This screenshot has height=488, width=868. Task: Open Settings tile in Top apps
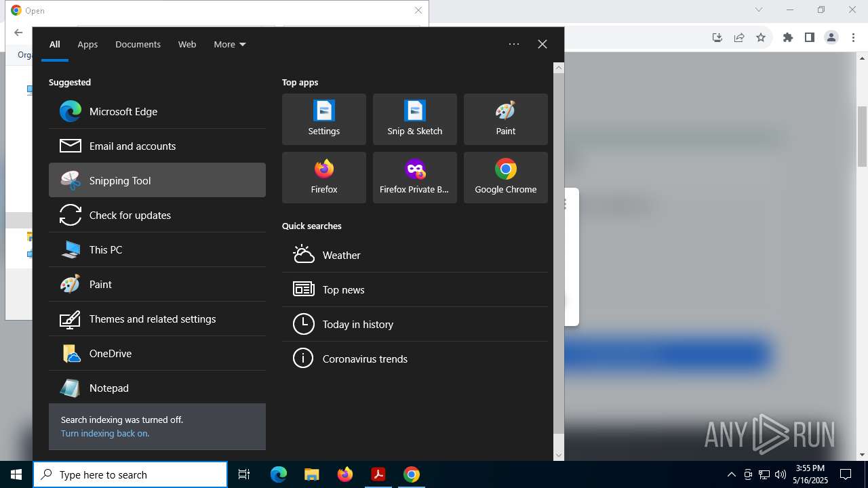(324, 119)
